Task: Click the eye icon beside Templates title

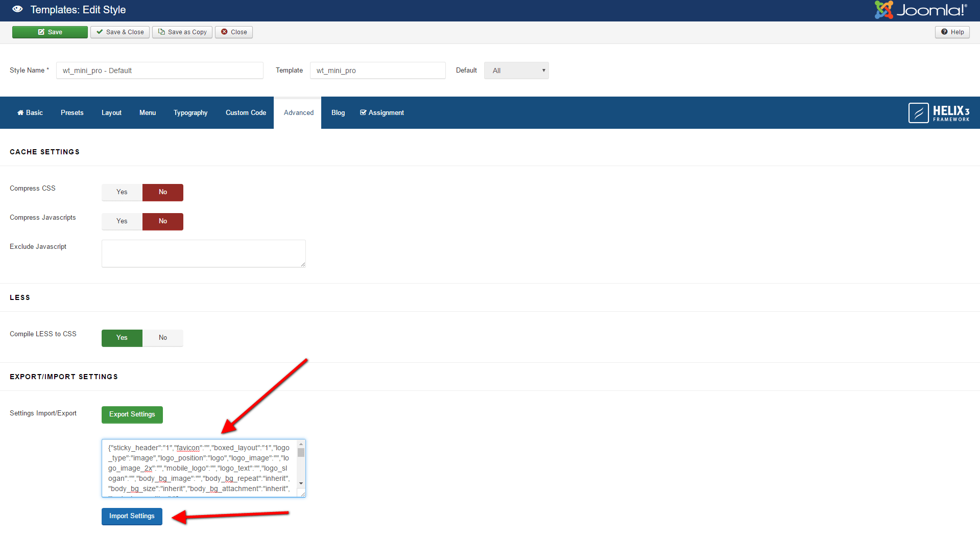Action: [x=17, y=9]
